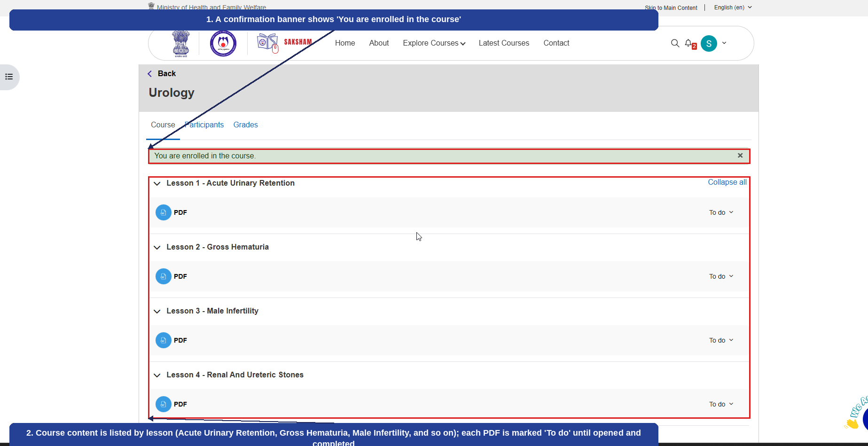
Task: Open the PDF icon under Lesson 3
Action: [163, 340]
